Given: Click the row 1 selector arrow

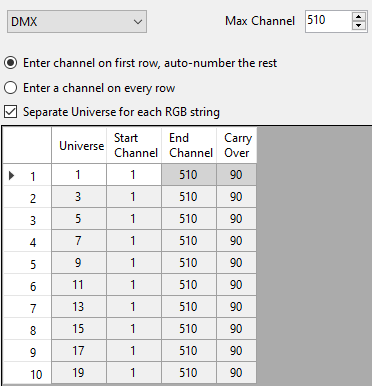Looking at the screenshot, I should click(12, 175).
